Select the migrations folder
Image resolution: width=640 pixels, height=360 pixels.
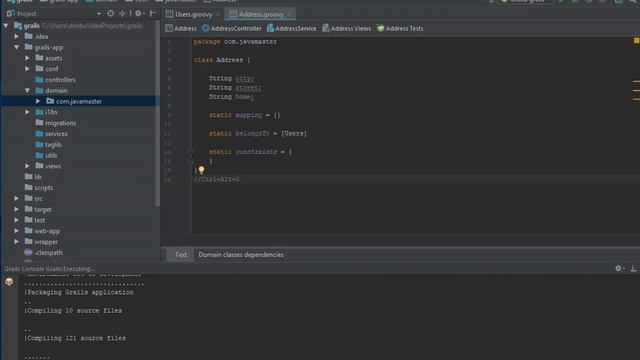[x=56, y=123]
